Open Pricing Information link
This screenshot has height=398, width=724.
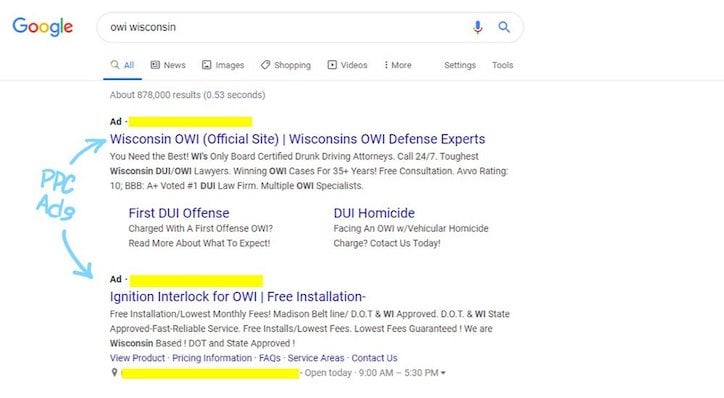212,358
